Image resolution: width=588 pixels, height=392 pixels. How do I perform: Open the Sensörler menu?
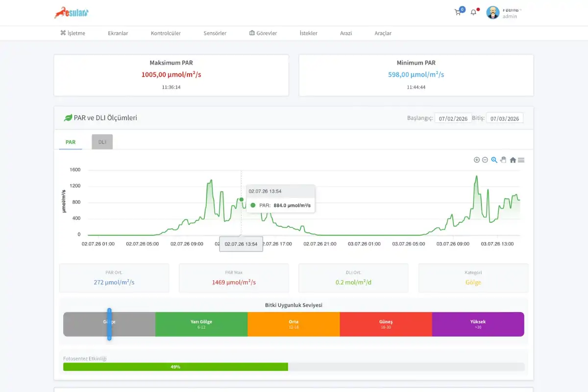tap(215, 33)
